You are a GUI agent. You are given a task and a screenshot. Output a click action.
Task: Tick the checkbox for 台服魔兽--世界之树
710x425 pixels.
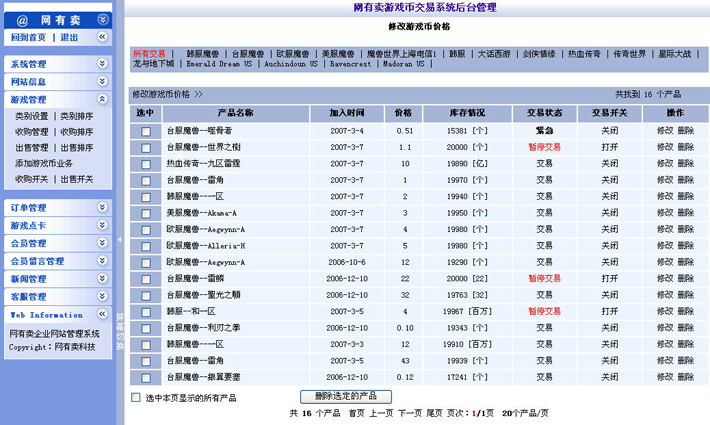tap(146, 148)
